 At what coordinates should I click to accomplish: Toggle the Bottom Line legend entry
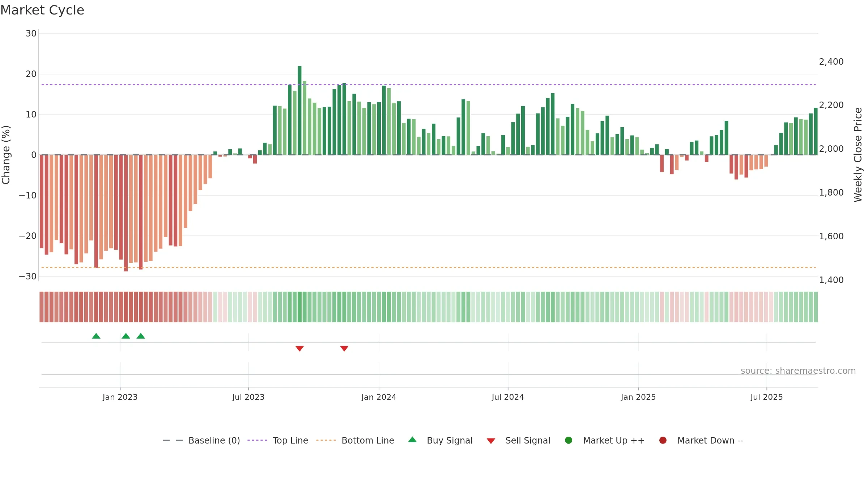pos(355,440)
